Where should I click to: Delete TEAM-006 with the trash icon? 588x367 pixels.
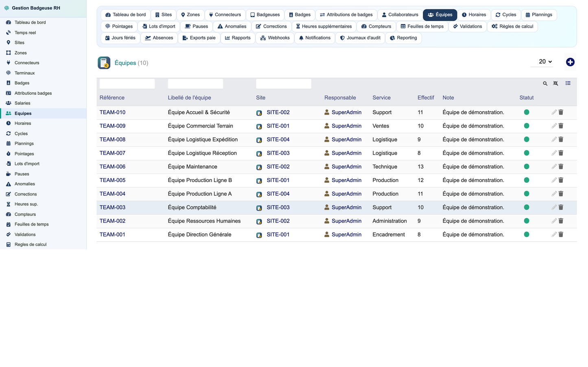point(561,167)
